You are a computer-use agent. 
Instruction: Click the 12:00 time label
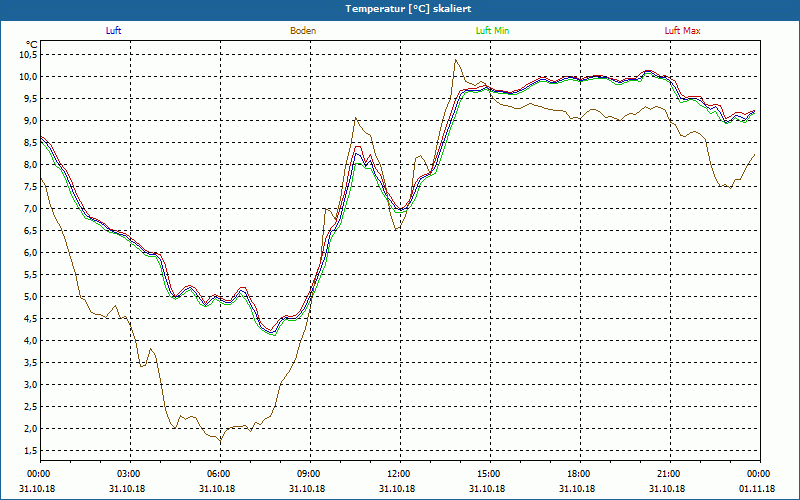398,474
